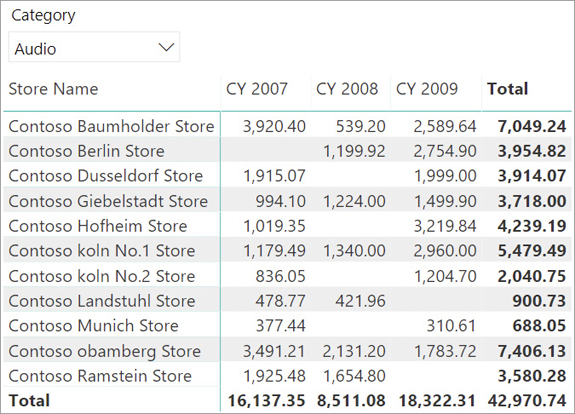The height and width of the screenshot is (414, 575).
Task: Click CY 2007 column total 16,137.35
Action: point(267,401)
